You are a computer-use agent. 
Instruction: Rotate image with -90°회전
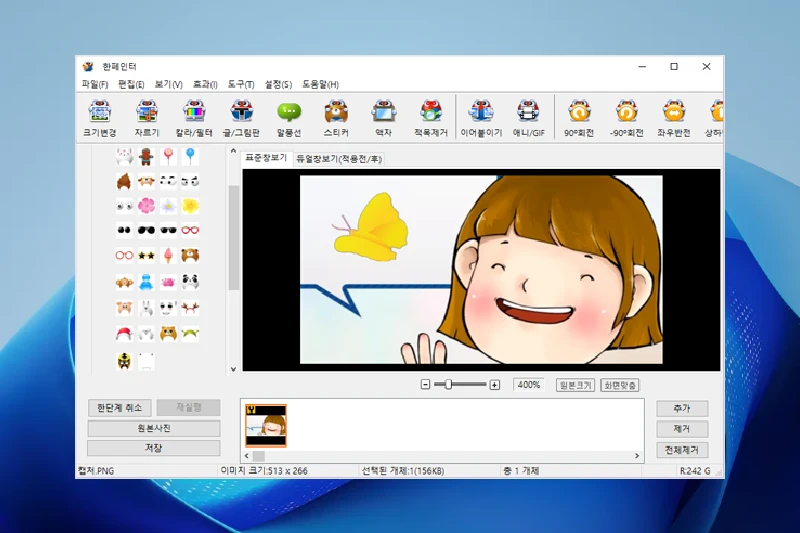(x=627, y=118)
